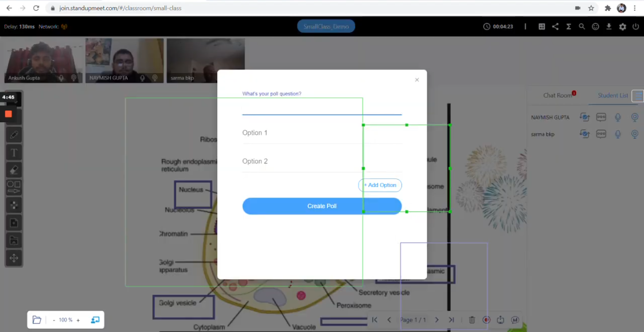Click the red record icon in the bottom toolbar
The width and height of the screenshot is (644, 332).
coord(486,320)
